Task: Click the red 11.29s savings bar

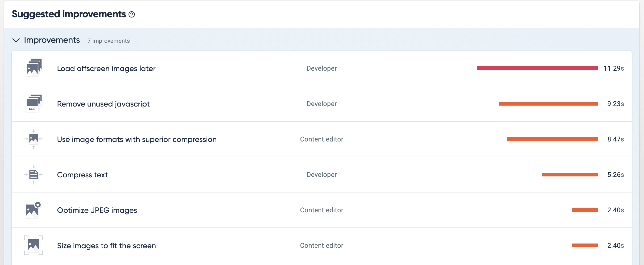Action: click(537, 68)
